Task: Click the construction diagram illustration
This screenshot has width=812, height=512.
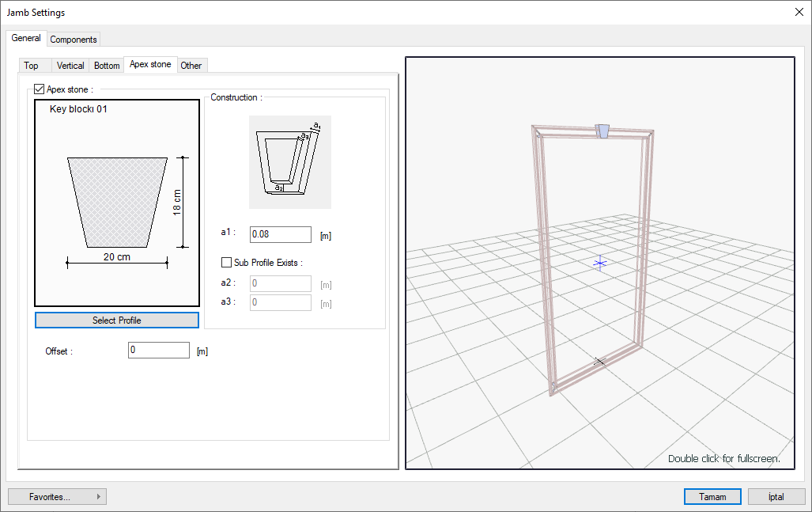Action: (289, 162)
